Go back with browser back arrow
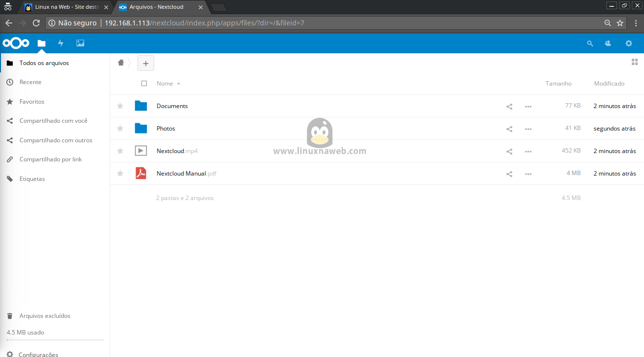The image size is (644, 357). (x=8, y=23)
